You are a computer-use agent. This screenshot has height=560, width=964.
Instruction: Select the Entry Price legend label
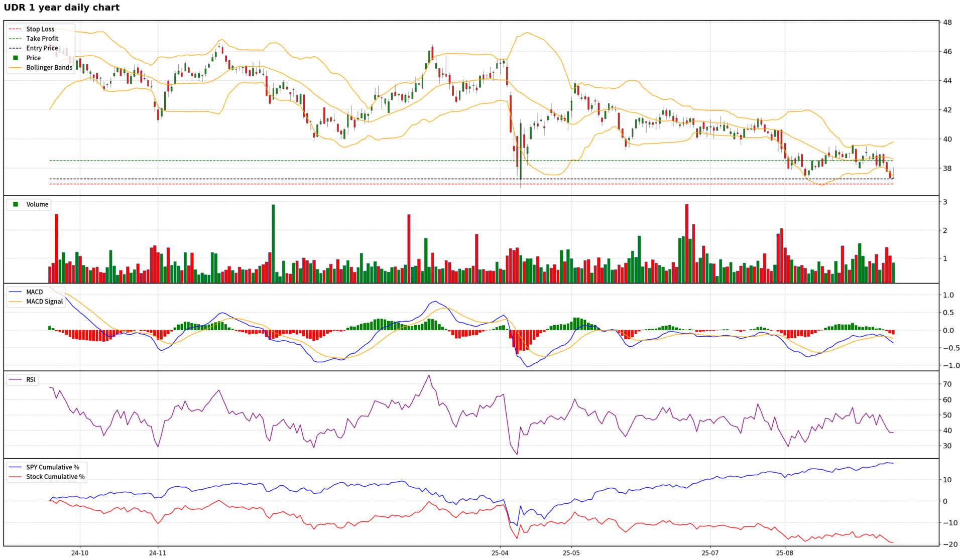(x=42, y=48)
